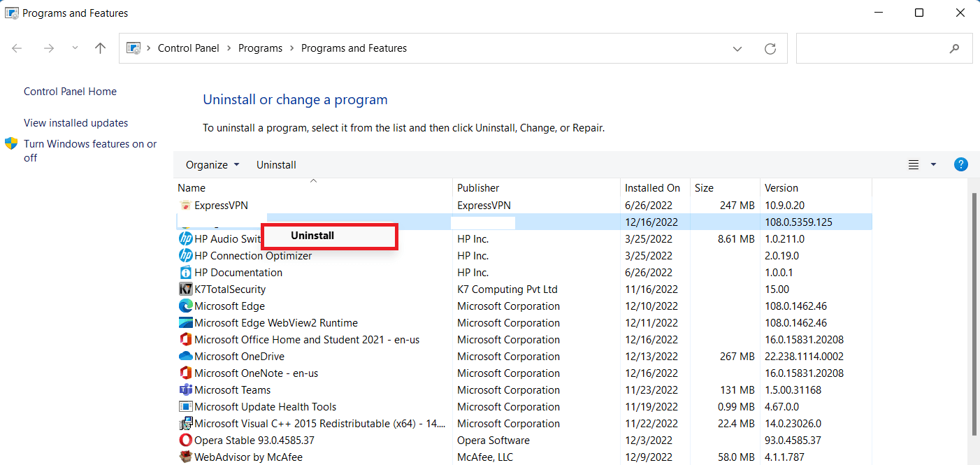Screen dimensions: 980x465
Task: Click Uninstall in the toolbar
Action: click(x=276, y=165)
